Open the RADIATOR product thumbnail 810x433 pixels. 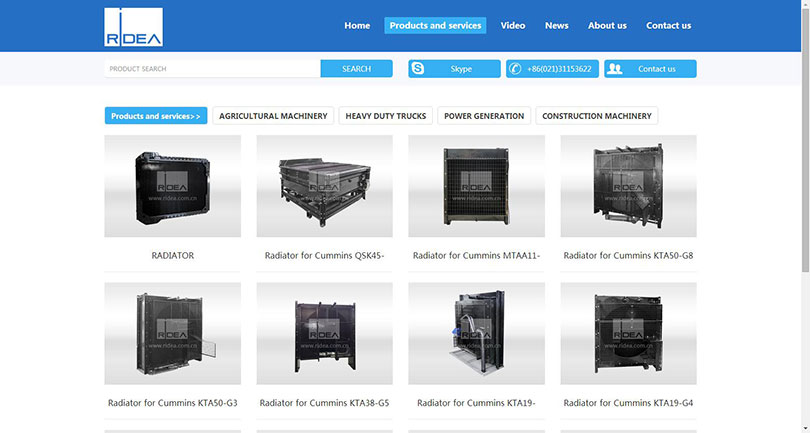tap(172, 186)
